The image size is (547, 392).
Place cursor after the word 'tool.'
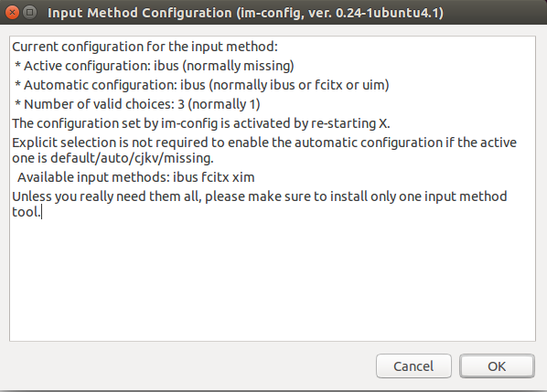click(x=41, y=212)
